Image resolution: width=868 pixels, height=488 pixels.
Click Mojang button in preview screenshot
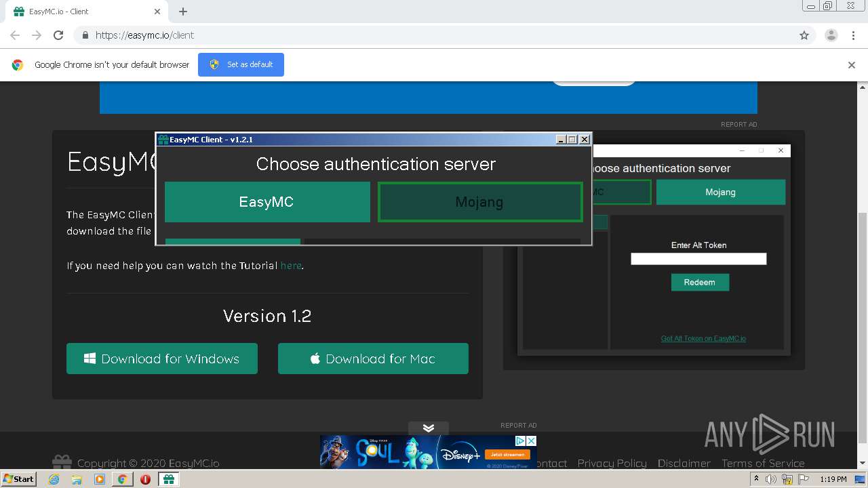(720, 192)
